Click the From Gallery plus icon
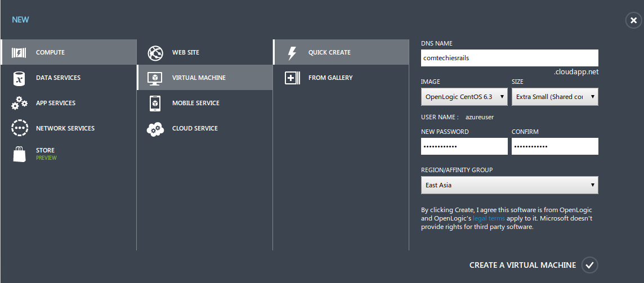The height and width of the screenshot is (283, 644). (x=292, y=78)
